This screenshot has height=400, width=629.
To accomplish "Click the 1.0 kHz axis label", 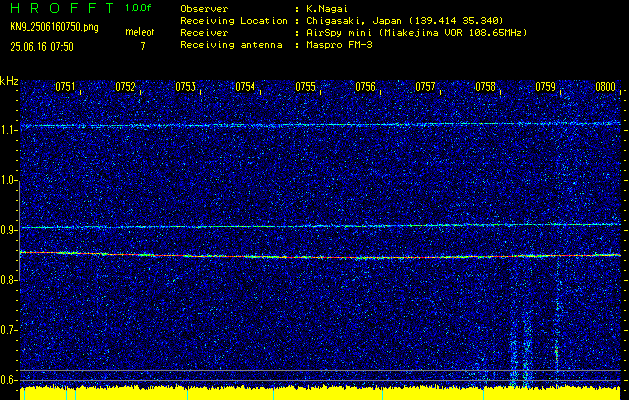I will pos(8,180).
